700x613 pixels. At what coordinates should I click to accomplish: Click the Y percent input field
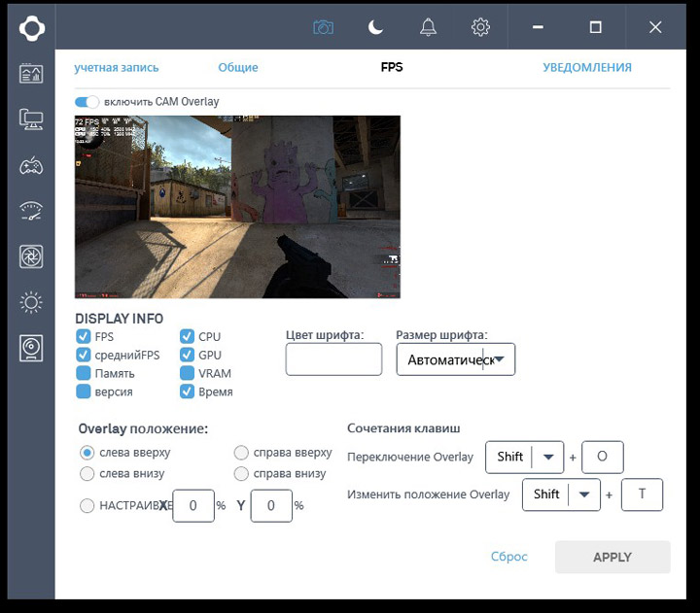point(271,505)
